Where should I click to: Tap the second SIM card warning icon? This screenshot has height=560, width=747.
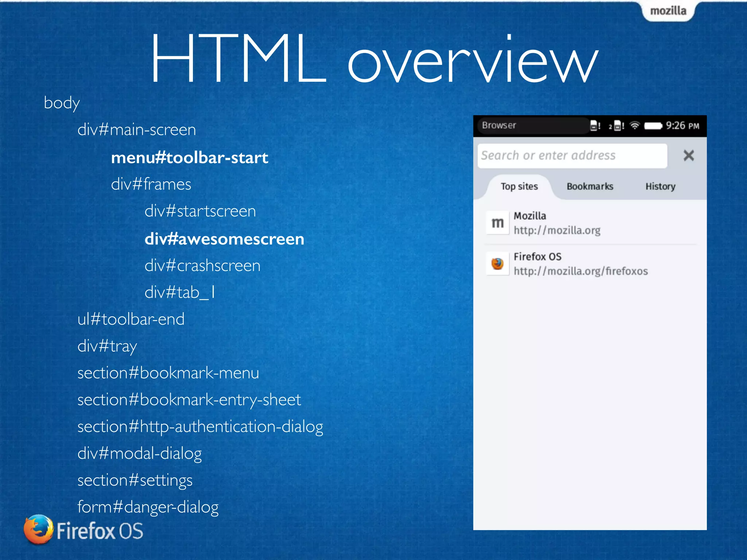[x=616, y=126]
